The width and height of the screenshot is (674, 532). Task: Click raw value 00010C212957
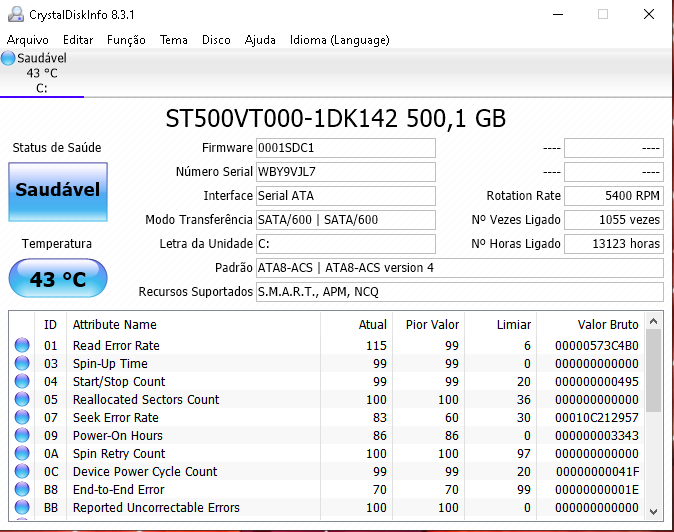point(597,418)
